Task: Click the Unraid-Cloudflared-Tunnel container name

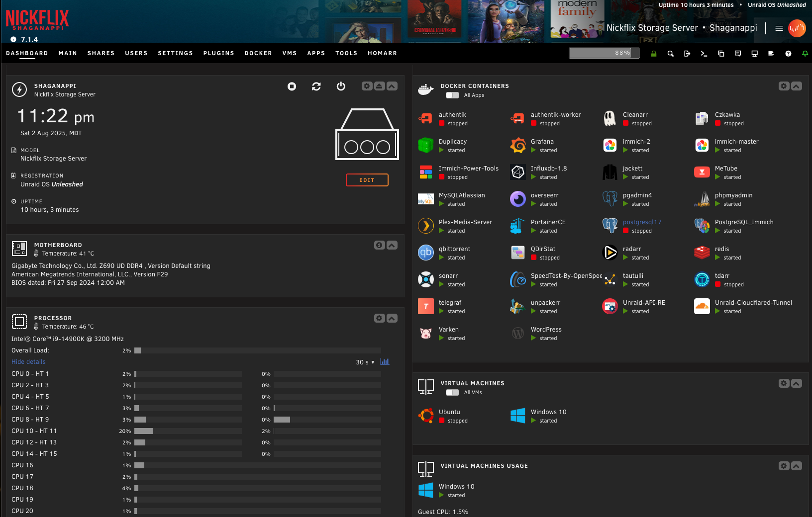Action: pyautogui.click(x=753, y=303)
